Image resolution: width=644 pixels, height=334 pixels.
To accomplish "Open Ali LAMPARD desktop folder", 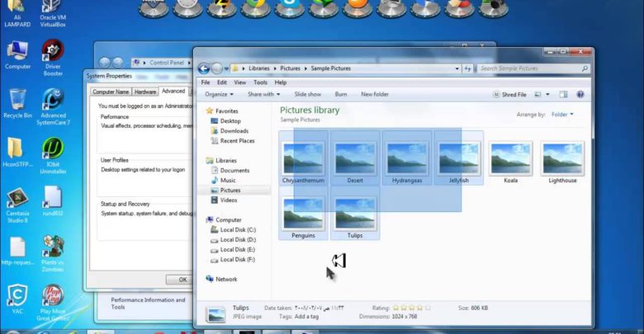I will (x=17, y=14).
